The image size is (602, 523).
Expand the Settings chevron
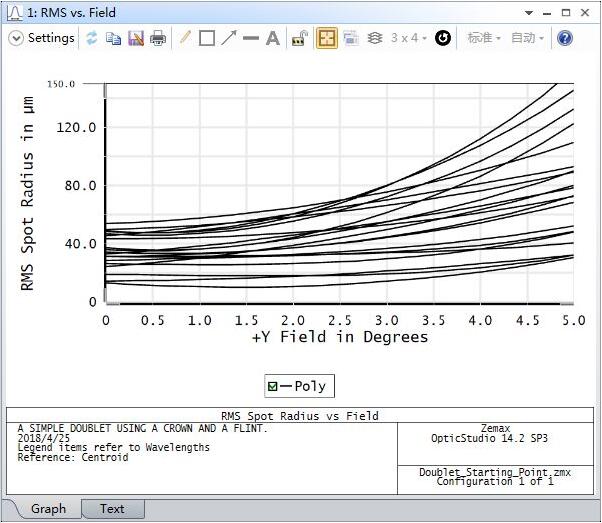[16, 38]
